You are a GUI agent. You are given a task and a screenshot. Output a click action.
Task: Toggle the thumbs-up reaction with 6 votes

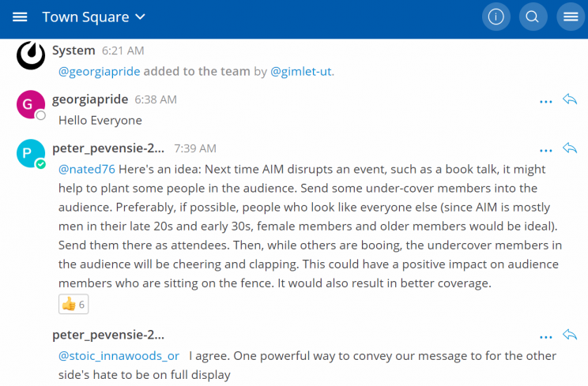pyautogui.click(x=73, y=304)
